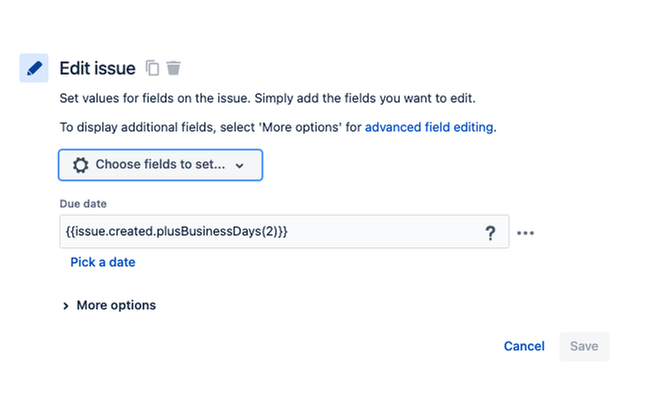Screen dimensions: 665x396
Task: Click the gear icon in Choose fields button
Action: click(x=80, y=165)
